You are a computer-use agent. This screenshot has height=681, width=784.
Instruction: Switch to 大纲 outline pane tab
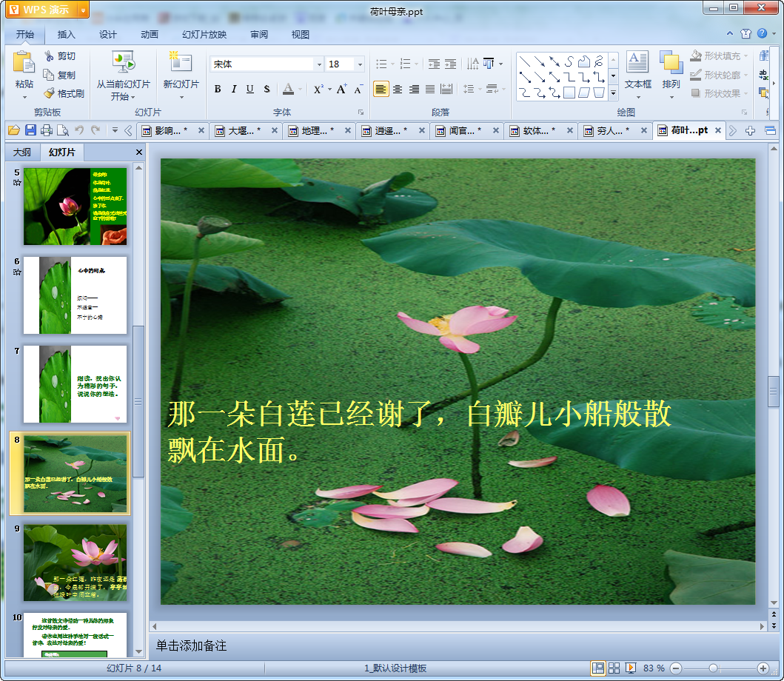tap(22, 152)
